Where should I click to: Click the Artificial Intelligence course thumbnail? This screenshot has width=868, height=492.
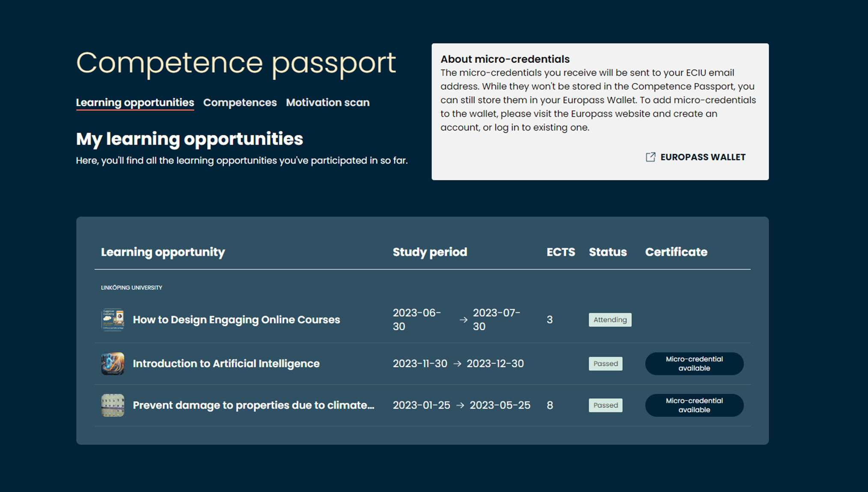coord(113,364)
